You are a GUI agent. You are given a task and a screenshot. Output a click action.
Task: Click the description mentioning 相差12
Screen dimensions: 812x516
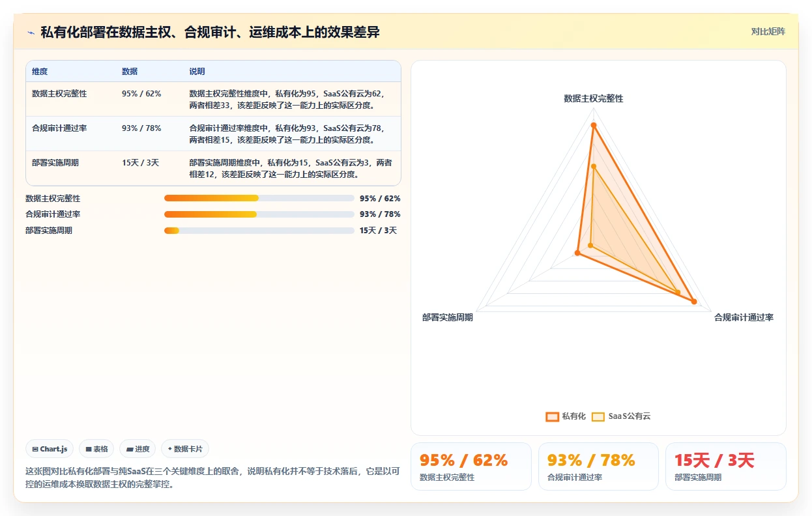pos(291,168)
